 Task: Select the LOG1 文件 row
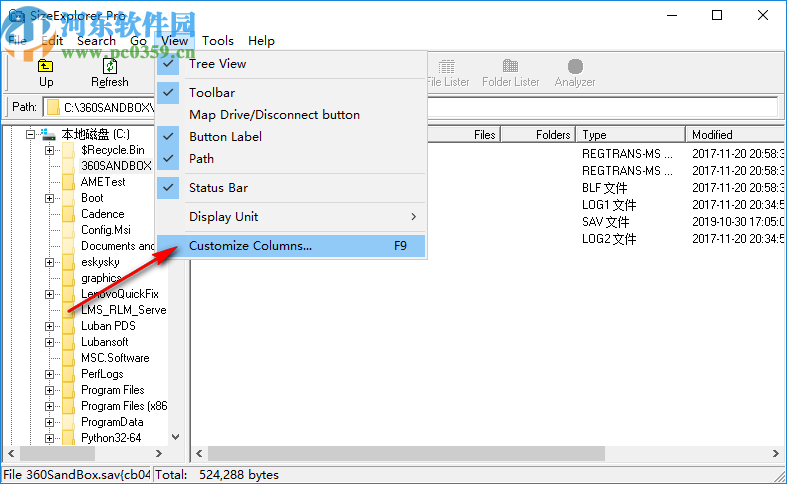pos(609,205)
